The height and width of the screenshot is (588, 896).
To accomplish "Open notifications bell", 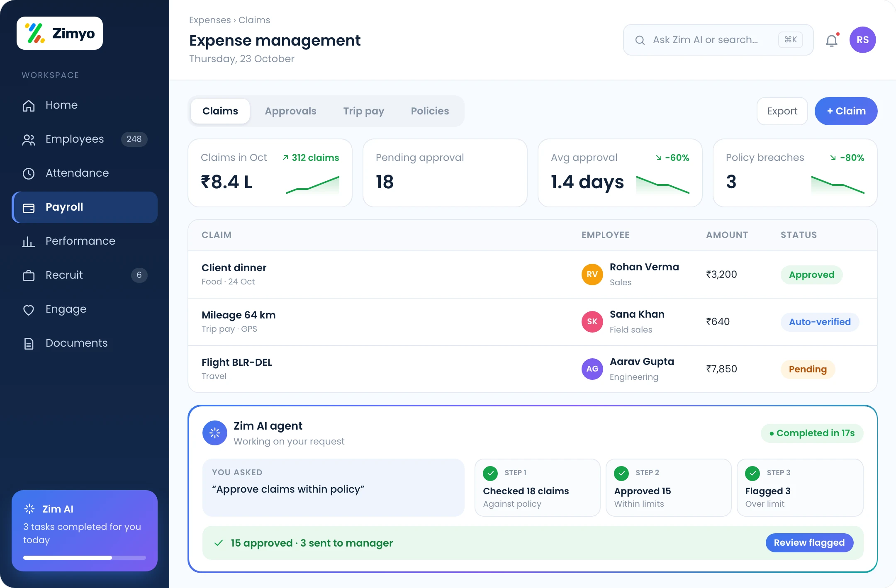I will coord(832,40).
